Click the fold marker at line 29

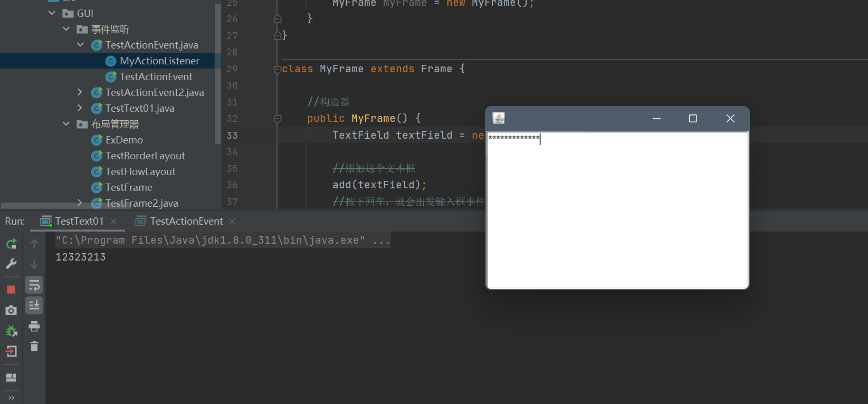(278, 69)
